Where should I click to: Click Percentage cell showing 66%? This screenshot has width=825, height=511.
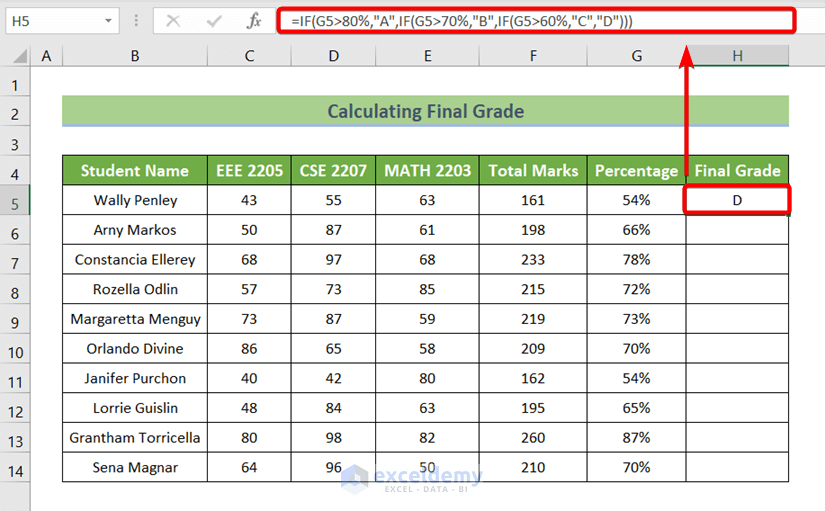click(637, 230)
